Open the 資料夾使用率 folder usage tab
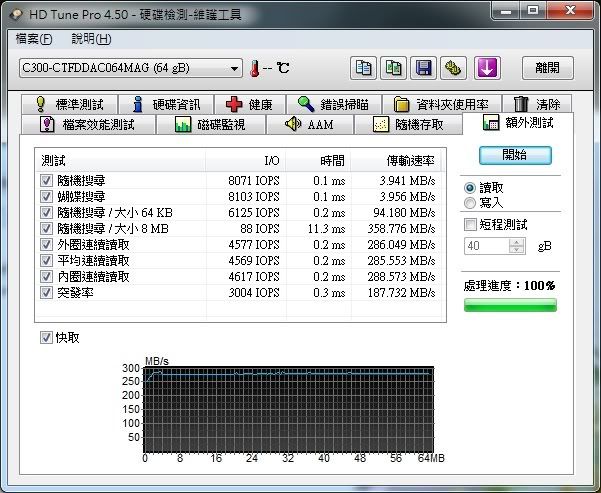This screenshot has height=493, width=601. pos(442,104)
